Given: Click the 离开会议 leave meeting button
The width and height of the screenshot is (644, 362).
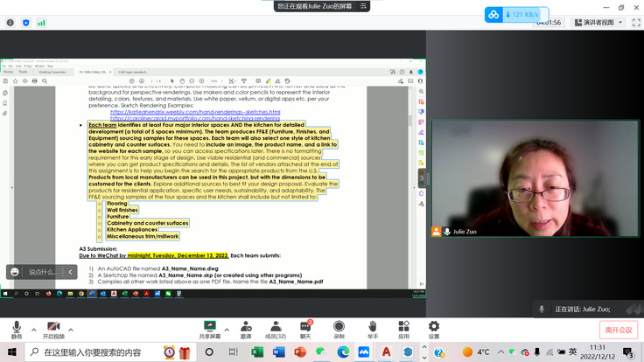Looking at the screenshot, I should click(x=618, y=330).
